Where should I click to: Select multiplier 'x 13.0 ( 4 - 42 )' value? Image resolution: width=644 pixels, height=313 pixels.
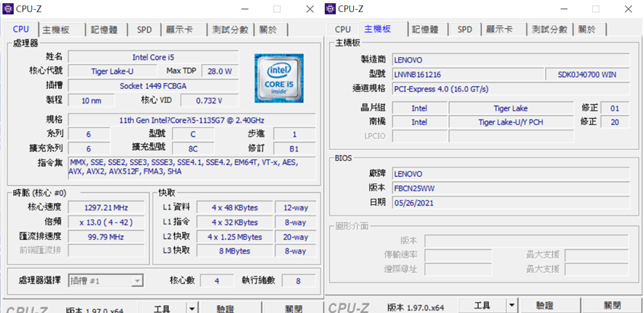click(106, 222)
